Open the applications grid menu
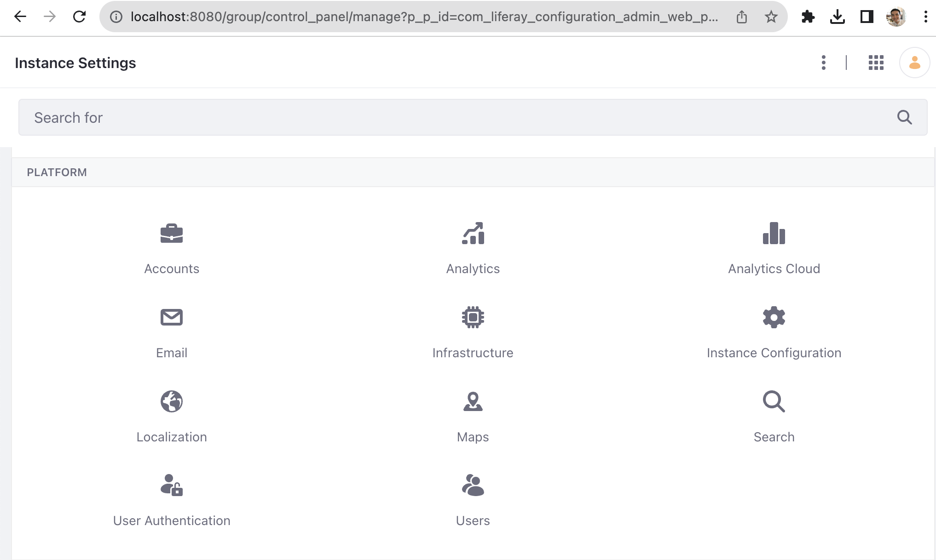The image size is (936, 560). [x=876, y=63]
